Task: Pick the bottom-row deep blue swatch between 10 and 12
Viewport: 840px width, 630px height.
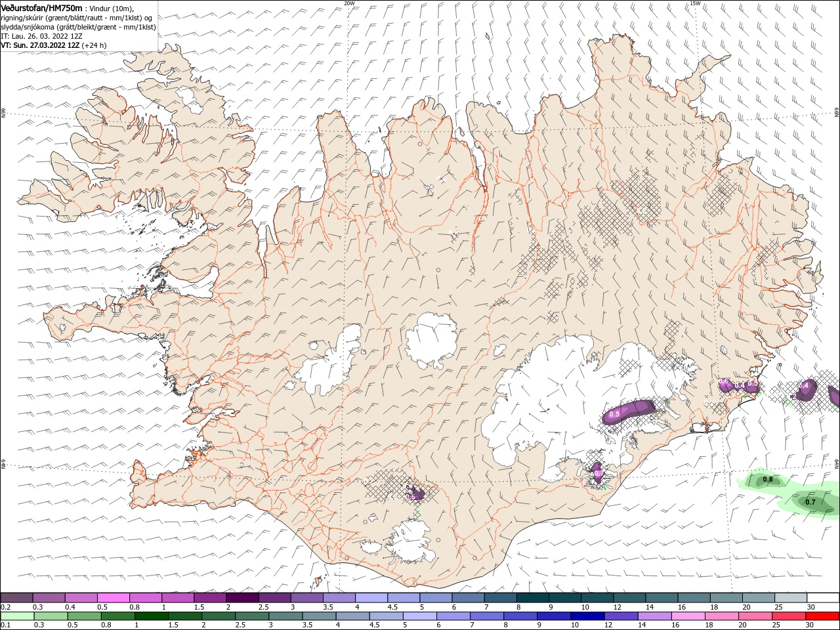Action: 587,616
